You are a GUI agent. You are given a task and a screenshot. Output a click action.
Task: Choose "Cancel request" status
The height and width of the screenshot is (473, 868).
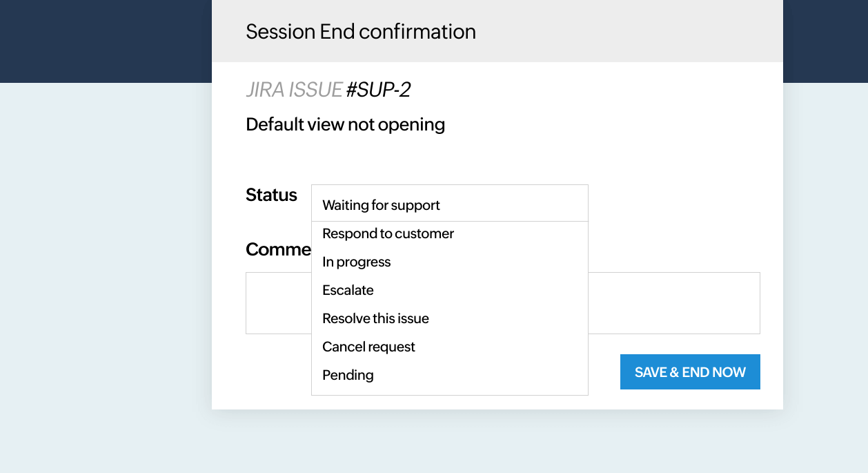(x=368, y=347)
